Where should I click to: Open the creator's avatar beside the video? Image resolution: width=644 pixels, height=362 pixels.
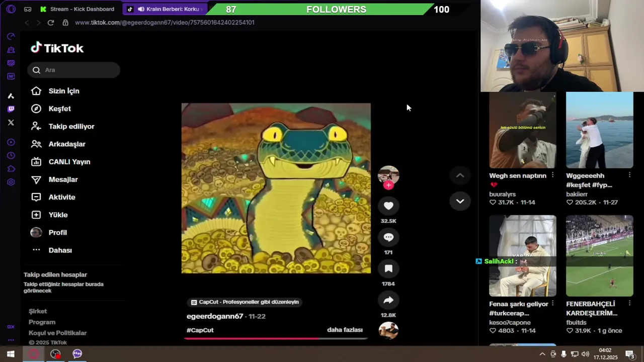click(x=388, y=175)
